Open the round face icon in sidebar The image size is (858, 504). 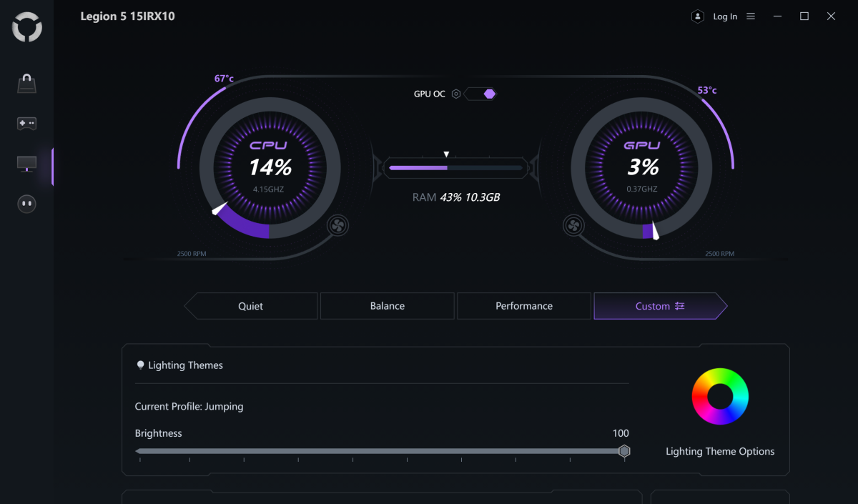click(x=27, y=204)
